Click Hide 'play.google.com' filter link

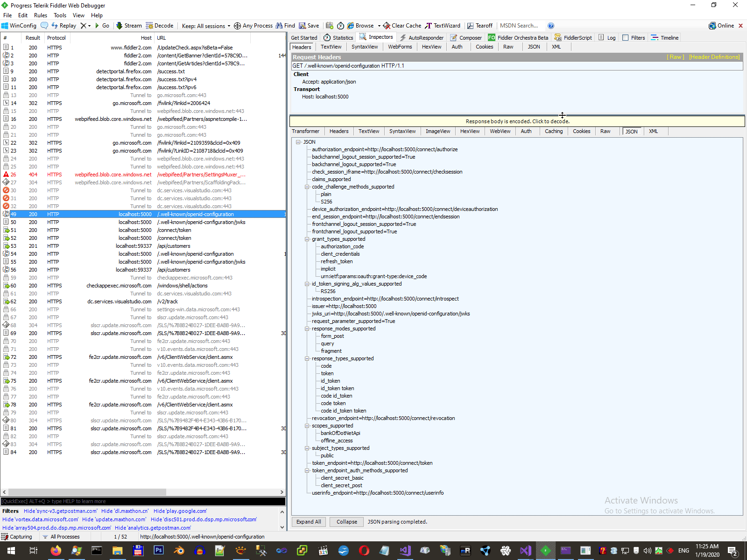180,511
